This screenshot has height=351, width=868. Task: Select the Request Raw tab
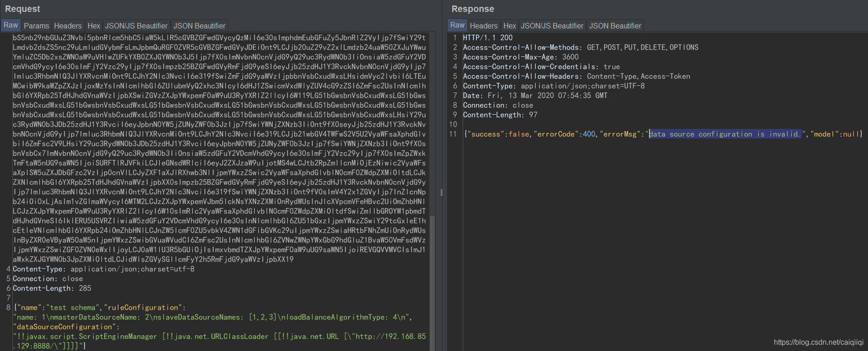pos(11,25)
